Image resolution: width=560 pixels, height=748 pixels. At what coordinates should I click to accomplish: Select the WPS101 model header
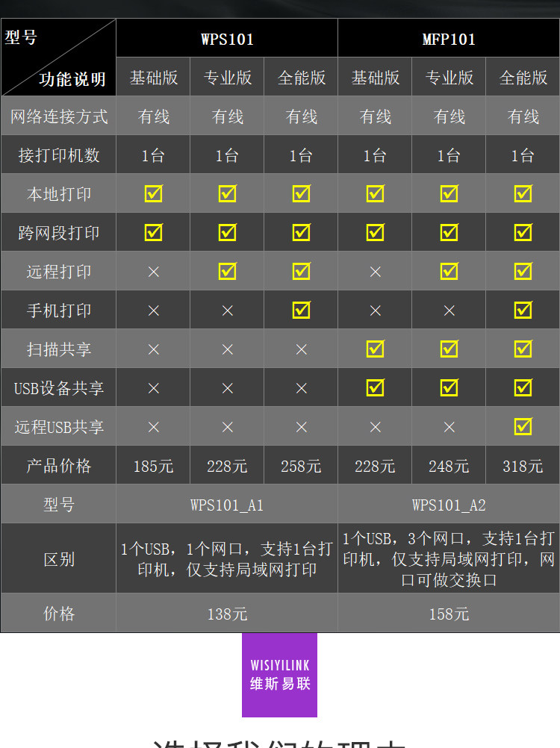[227, 39]
